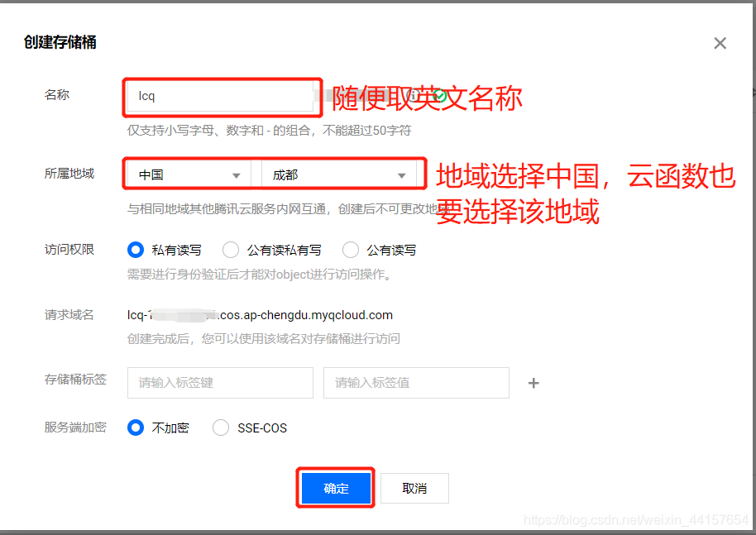Select the 不加密 encryption option

[x=135, y=428]
